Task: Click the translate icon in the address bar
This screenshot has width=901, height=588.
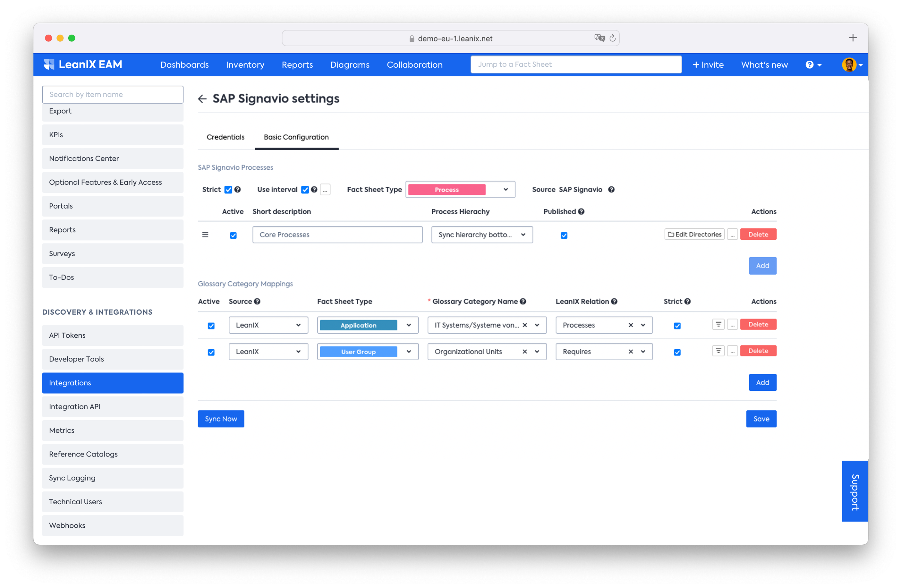Action: click(600, 38)
